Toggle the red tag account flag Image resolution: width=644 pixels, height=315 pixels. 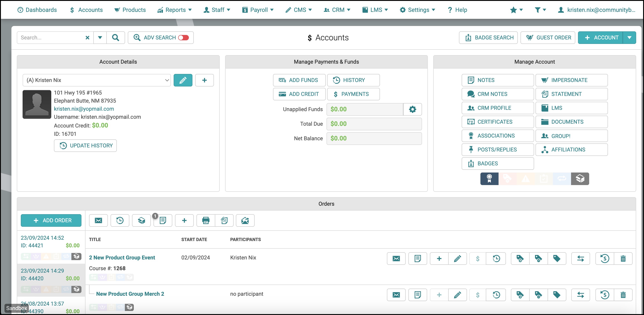click(507, 179)
